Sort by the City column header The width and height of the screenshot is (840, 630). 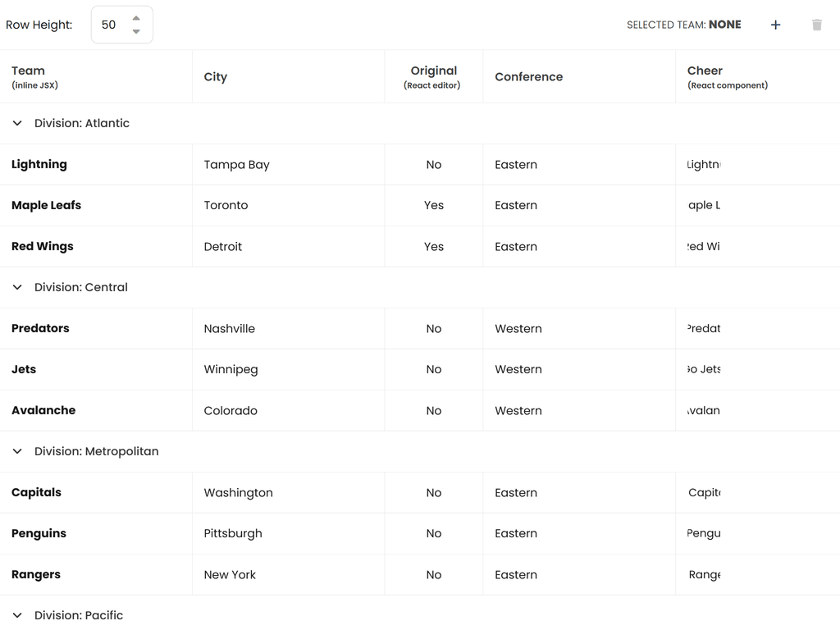click(216, 77)
